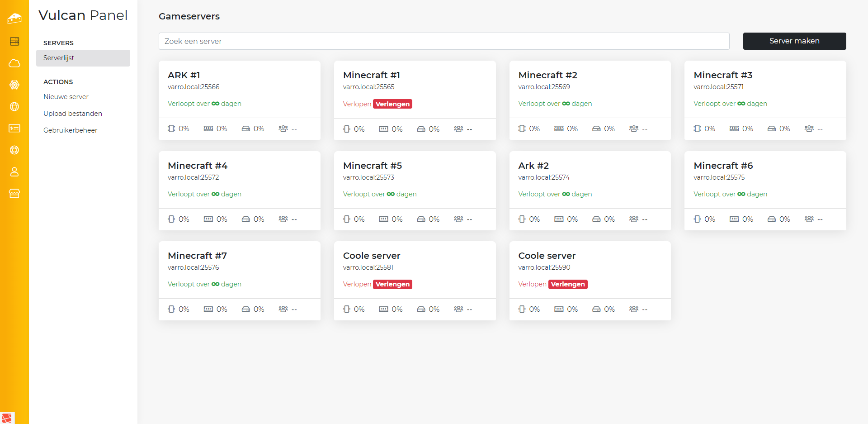Select the cloud icon in sidebar
Viewport: 868px width, 424px height.
point(14,63)
